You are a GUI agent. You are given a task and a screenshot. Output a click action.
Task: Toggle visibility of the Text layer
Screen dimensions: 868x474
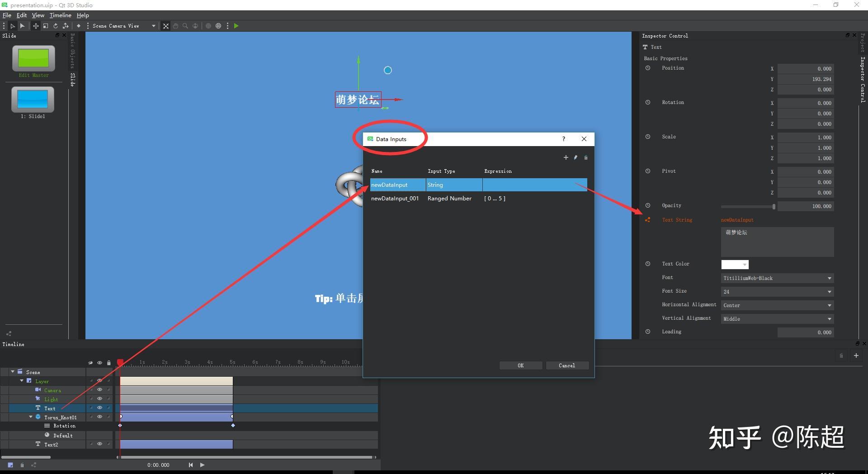click(x=99, y=408)
